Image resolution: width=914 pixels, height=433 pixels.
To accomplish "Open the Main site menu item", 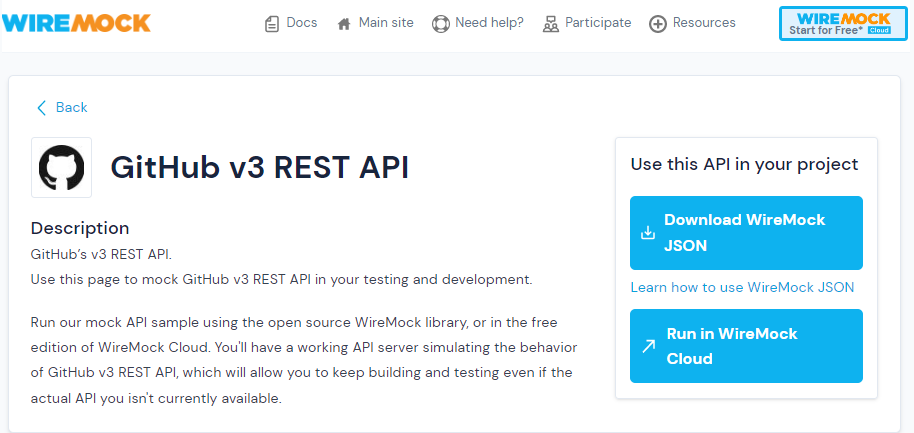I will coord(375,23).
